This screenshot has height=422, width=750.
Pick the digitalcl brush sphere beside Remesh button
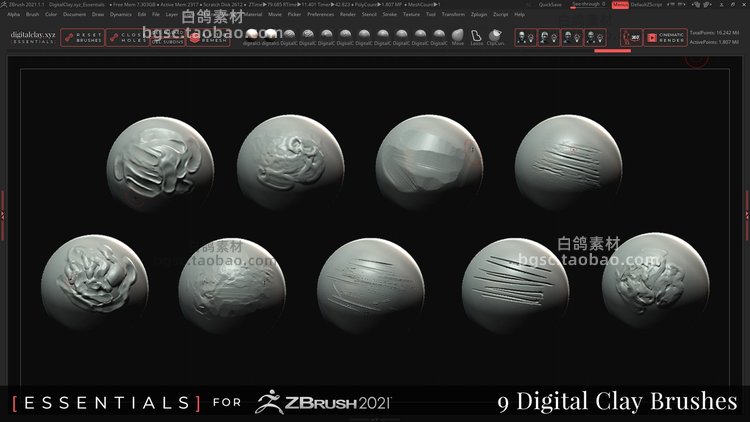point(252,37)
